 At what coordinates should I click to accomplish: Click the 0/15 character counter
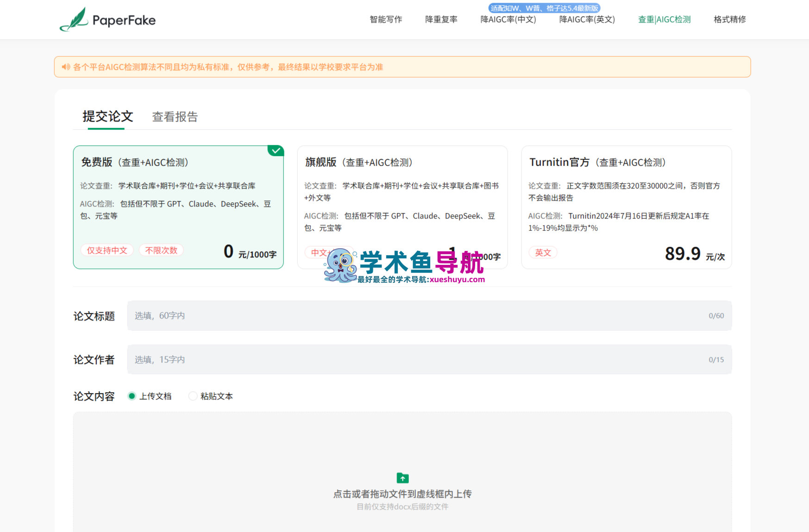click(x=716, y=360)
